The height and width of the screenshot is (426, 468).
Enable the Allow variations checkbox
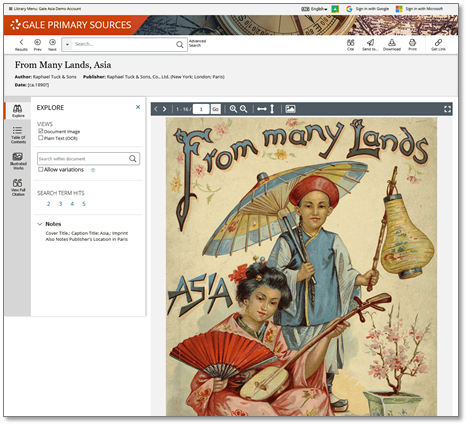click(41, 170)
